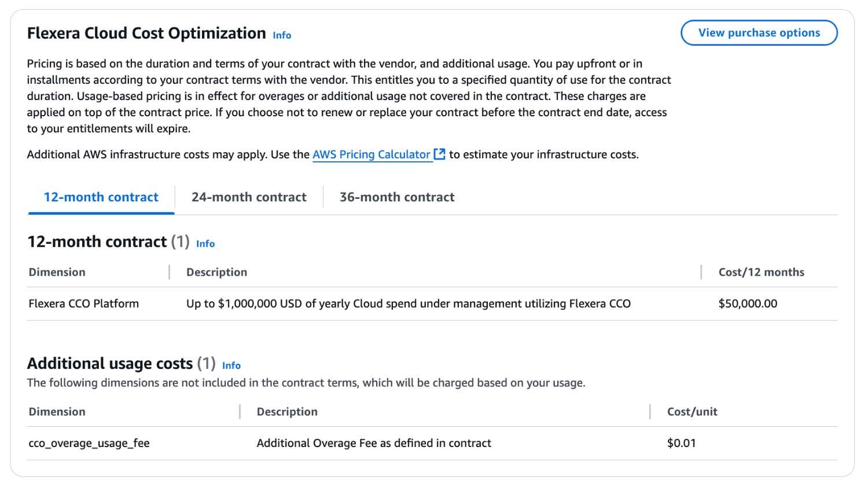Click the $0.01 cost per unit value
The height and width of the screenshot is (484, 868).
pos(682,443)
